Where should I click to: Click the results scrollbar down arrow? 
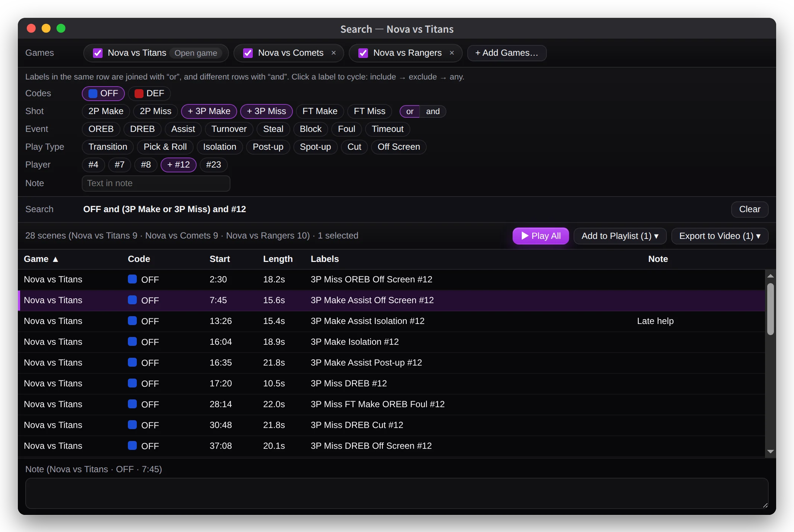pyautogui.click(x=771, y=451)
